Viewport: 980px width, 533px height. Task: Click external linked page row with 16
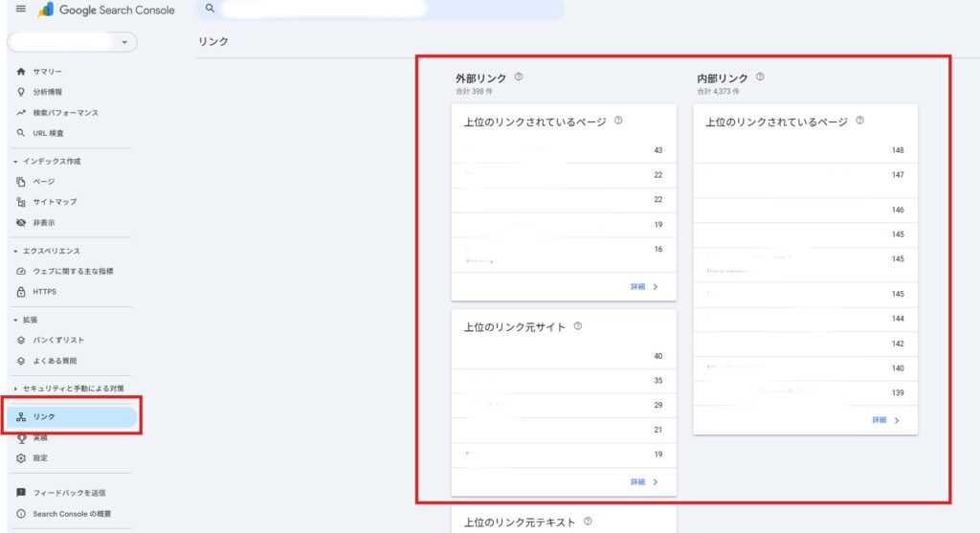[x=564, y=255]
